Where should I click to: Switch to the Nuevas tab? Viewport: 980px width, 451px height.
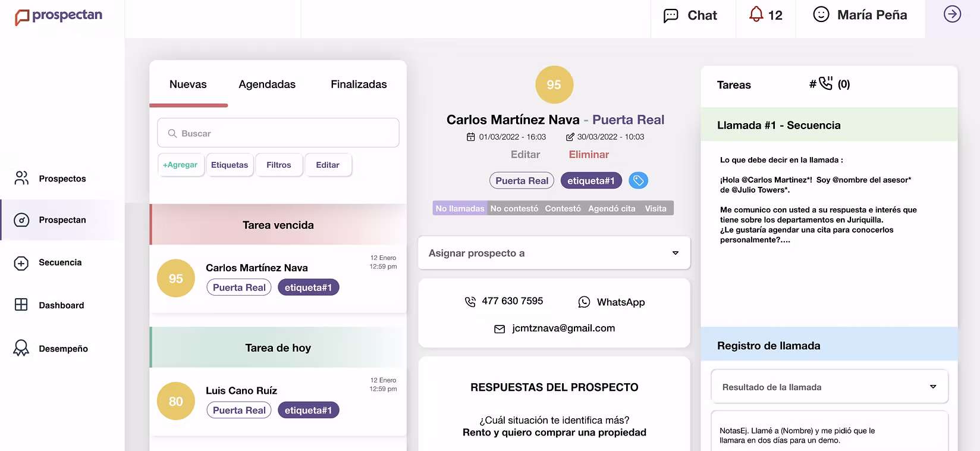[x=188, y=84]
